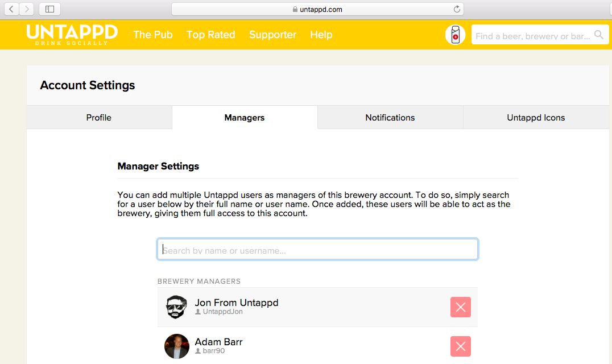Switch to the Notifications tab
This screenshot has height=364, width=612.
[x=390, y=117]
